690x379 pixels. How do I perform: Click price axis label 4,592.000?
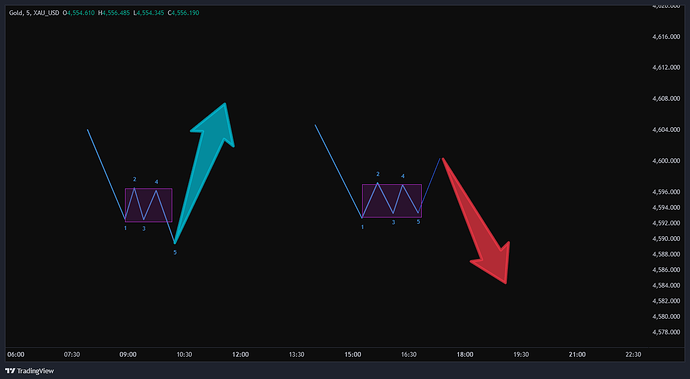666,223
